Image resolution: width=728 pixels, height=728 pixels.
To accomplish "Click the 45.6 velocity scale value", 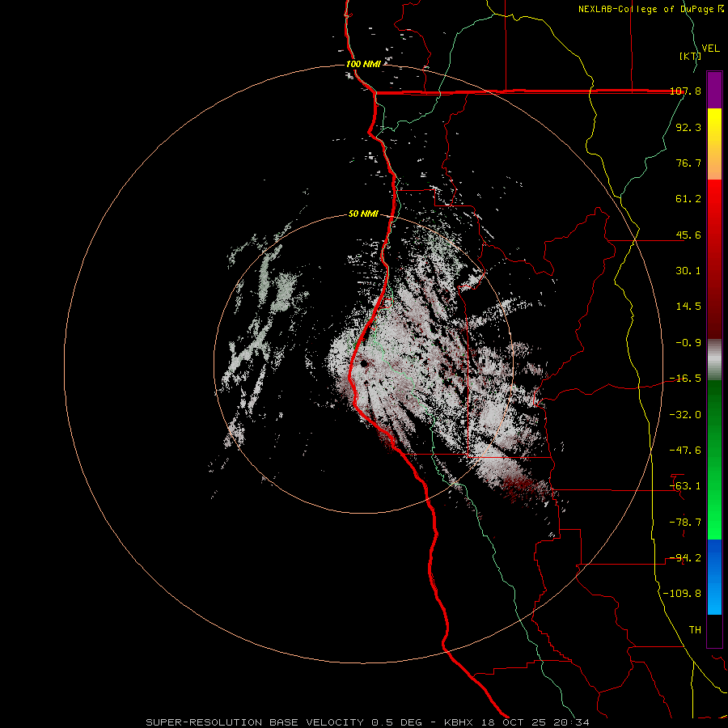I will point(688,235).
